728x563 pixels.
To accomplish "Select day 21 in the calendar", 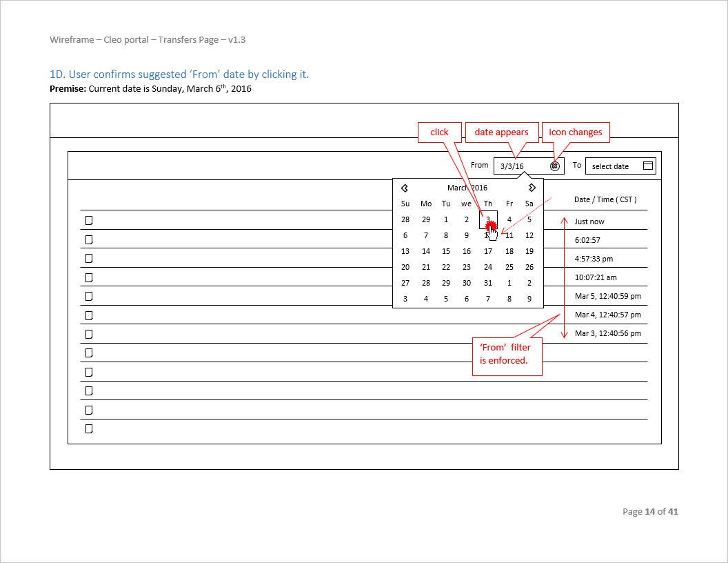I will (x=426, y=267).
